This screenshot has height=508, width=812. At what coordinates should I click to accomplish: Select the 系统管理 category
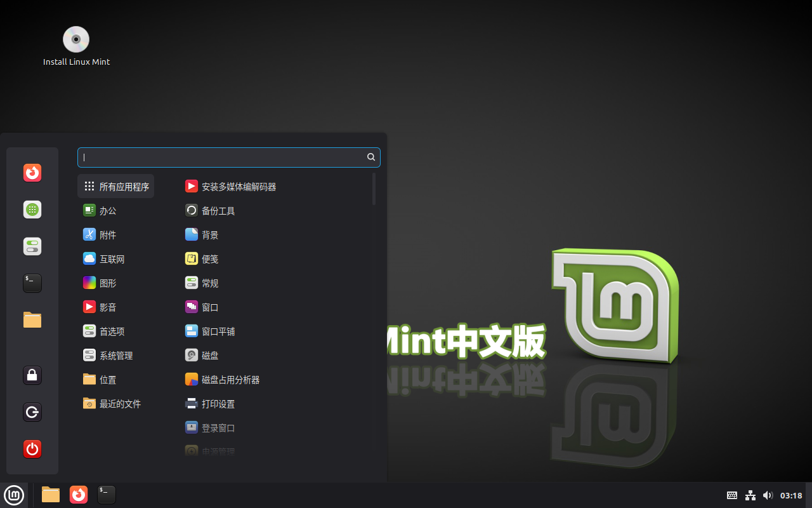(116, 356)
